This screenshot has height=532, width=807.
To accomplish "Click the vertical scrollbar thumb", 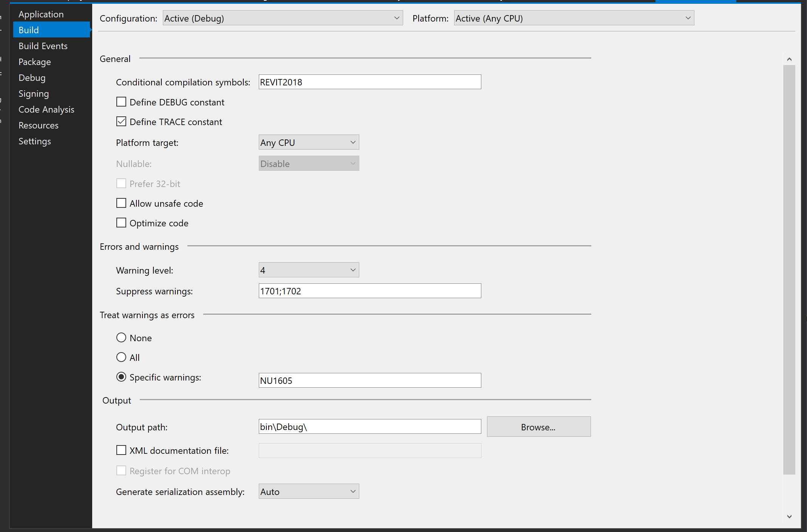I will [x=789, y=269].
